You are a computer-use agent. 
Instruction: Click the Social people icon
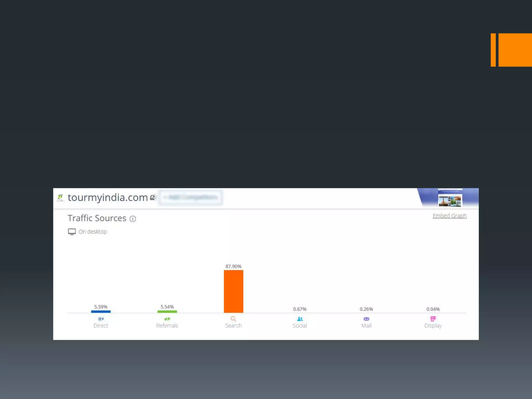tap(300, 319)
